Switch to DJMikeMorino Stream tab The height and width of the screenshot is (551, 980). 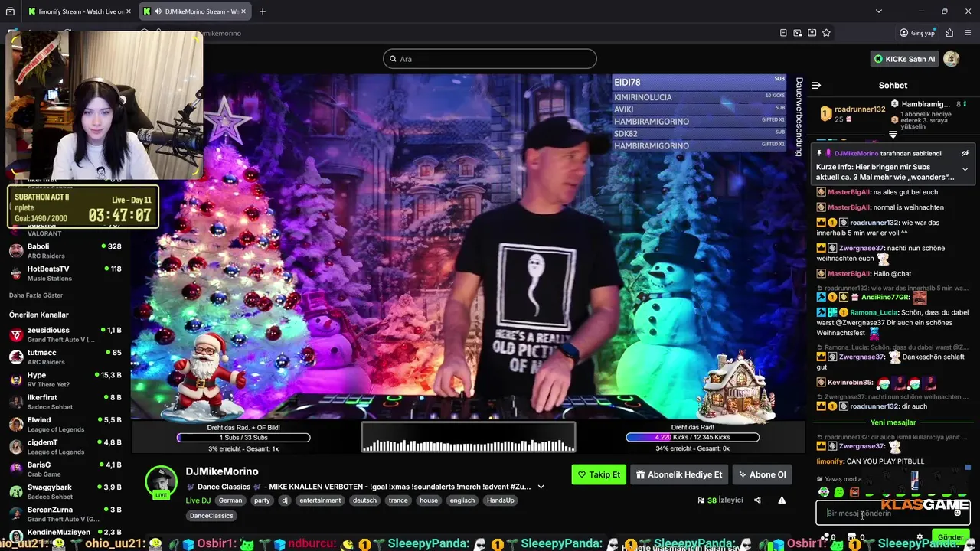coord(195,11)
